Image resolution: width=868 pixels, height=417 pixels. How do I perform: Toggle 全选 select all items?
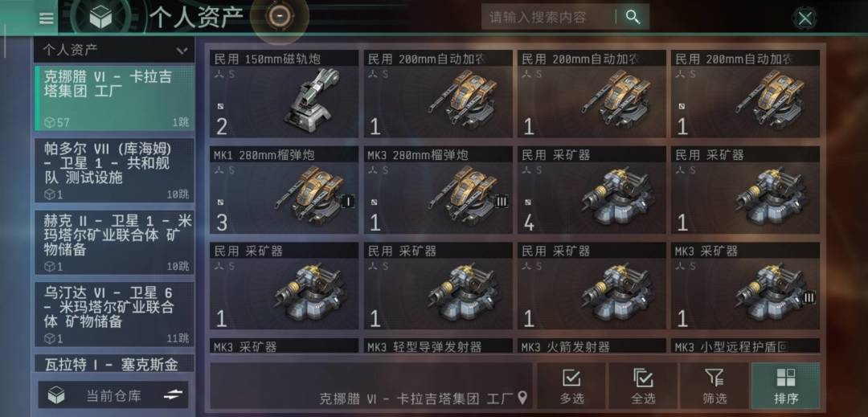point(643,386)
